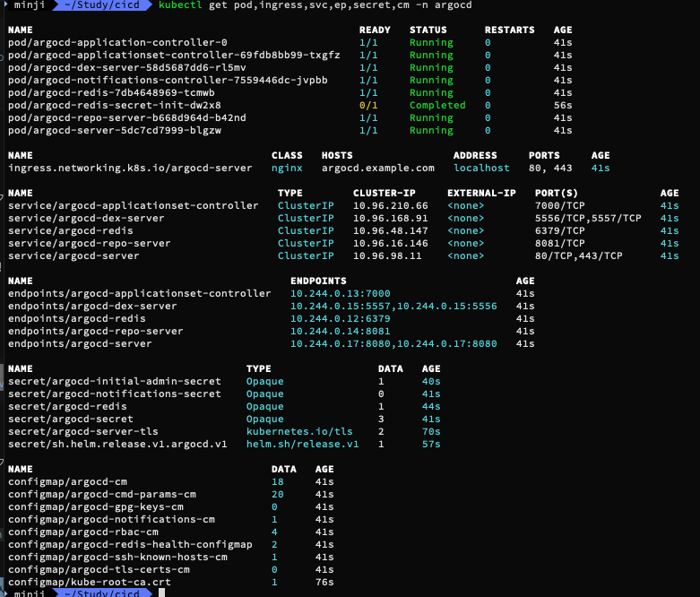Image resolution: width=700 pixels, height=597 pixels.
Task: Select configmap/argocd-tls-certs-cm name
Action: click(x=99, y=569)
